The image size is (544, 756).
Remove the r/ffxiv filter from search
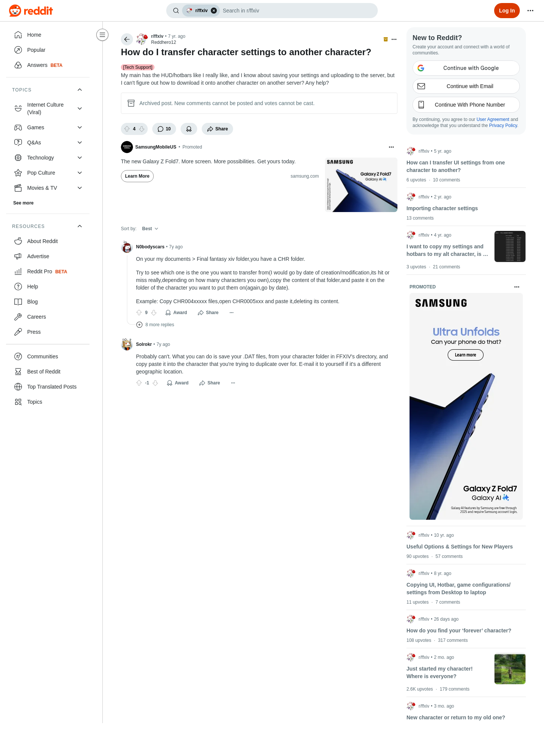coord(214,11)
